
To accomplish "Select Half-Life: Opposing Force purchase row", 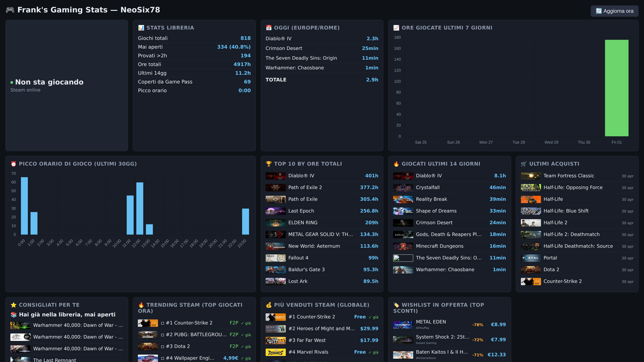I will coord(577,188).
